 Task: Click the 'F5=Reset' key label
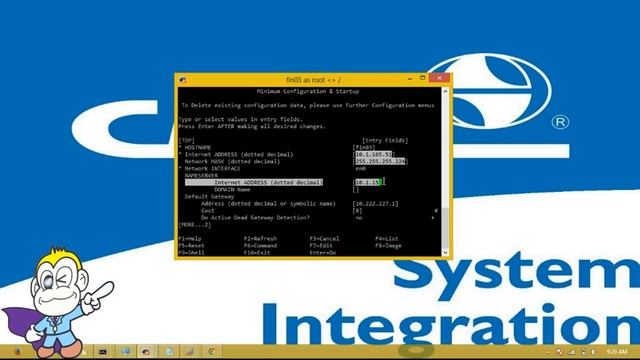pos(191,245)
